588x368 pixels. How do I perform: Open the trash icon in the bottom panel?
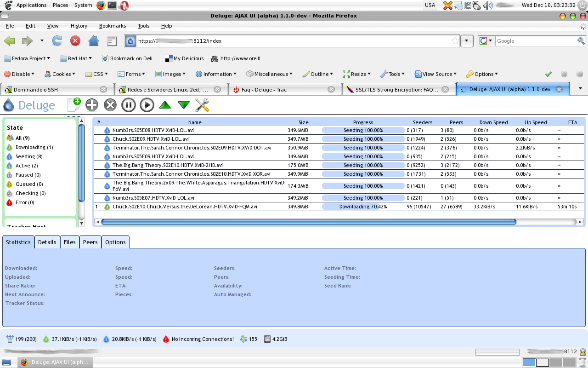[582, 362]
